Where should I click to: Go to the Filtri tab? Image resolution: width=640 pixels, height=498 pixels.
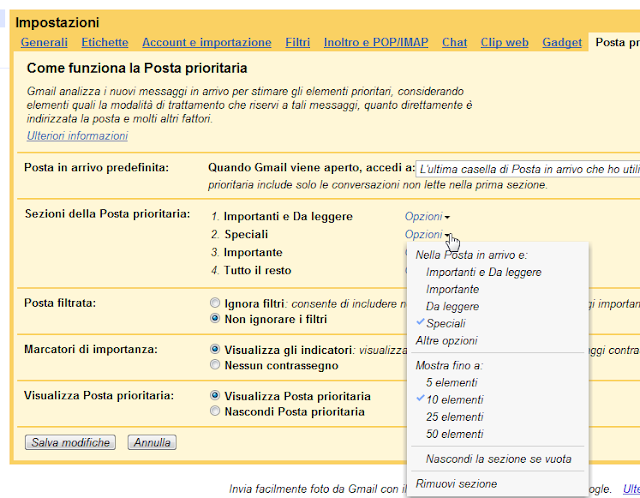(298, 42)
